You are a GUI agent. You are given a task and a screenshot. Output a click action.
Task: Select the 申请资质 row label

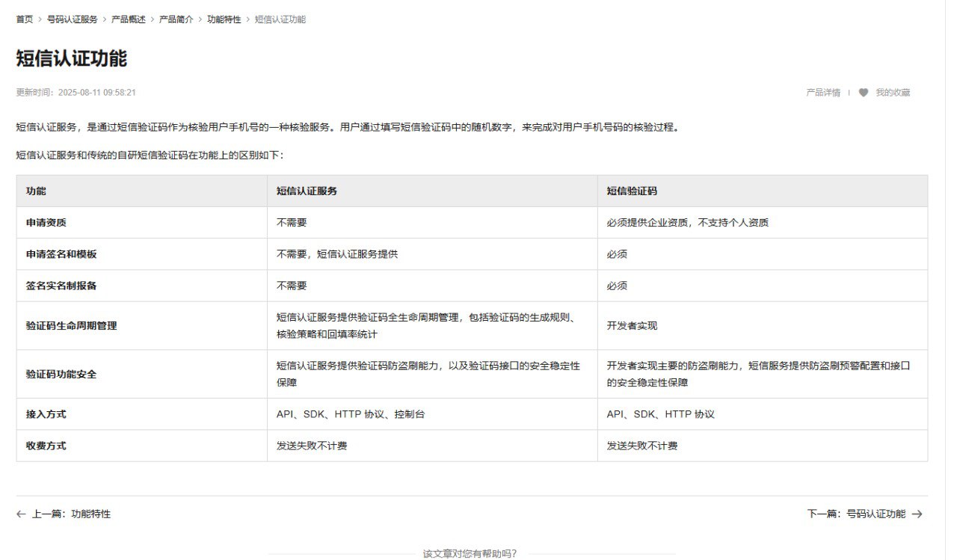click(46, 223)
